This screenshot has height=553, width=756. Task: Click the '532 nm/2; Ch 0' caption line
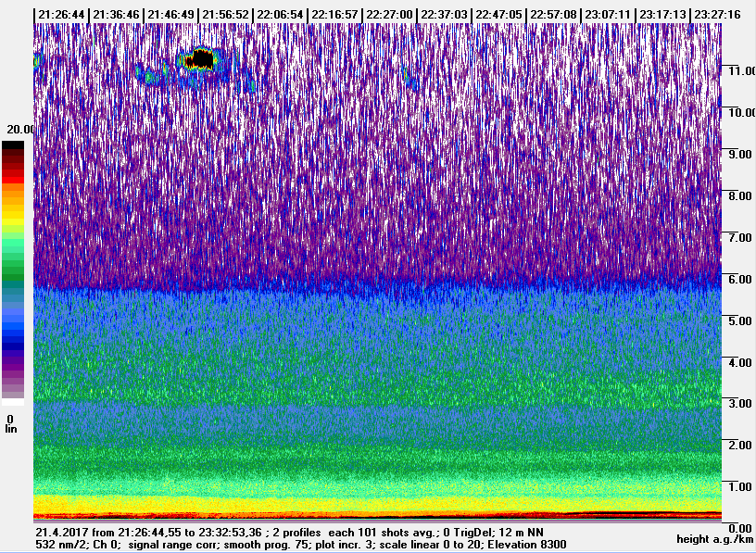301,545
